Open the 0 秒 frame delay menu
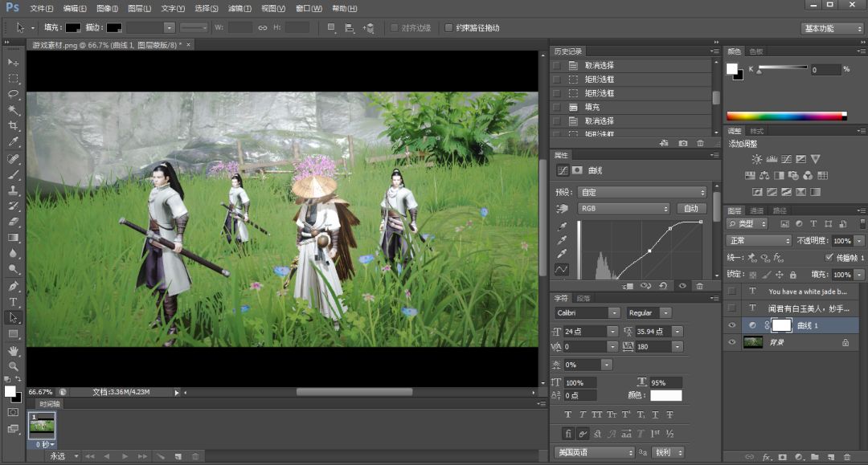Screen dimensions: 868x465 click(44, 445)
